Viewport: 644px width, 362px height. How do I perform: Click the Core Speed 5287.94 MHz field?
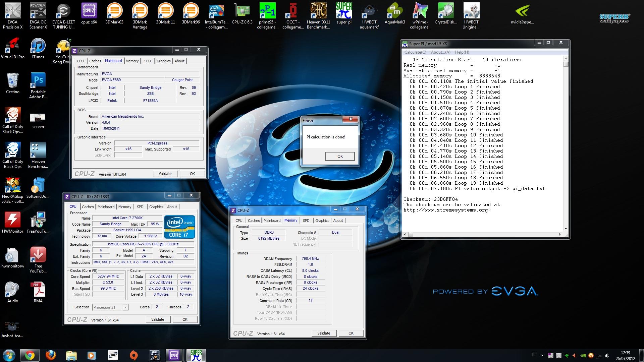click(x=108, y=277)
